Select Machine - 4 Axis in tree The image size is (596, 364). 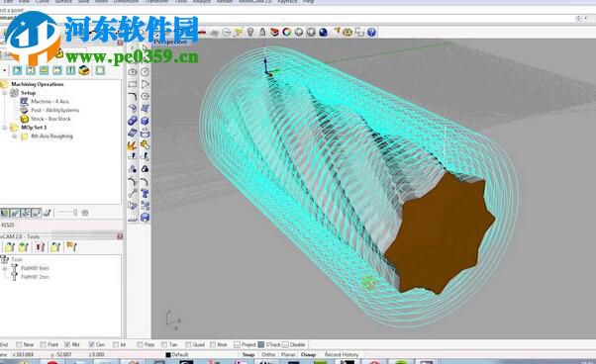point(50,101)
